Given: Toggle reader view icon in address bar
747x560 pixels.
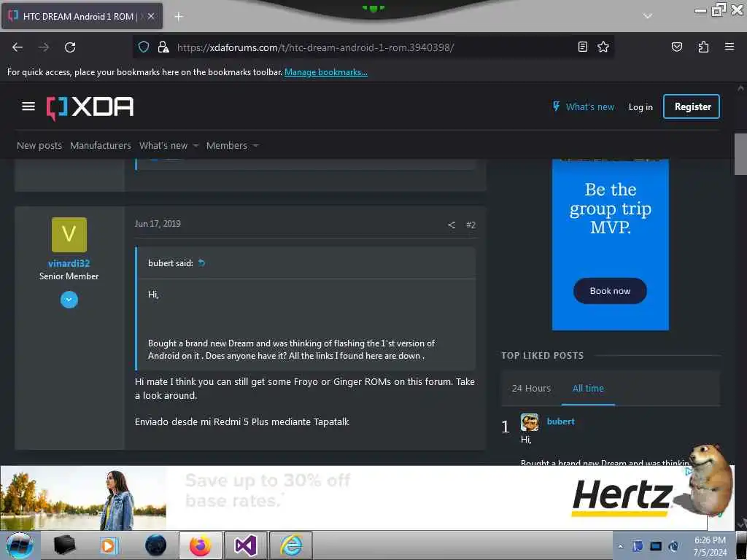Looking at the screenshot, I should (582, 47).
